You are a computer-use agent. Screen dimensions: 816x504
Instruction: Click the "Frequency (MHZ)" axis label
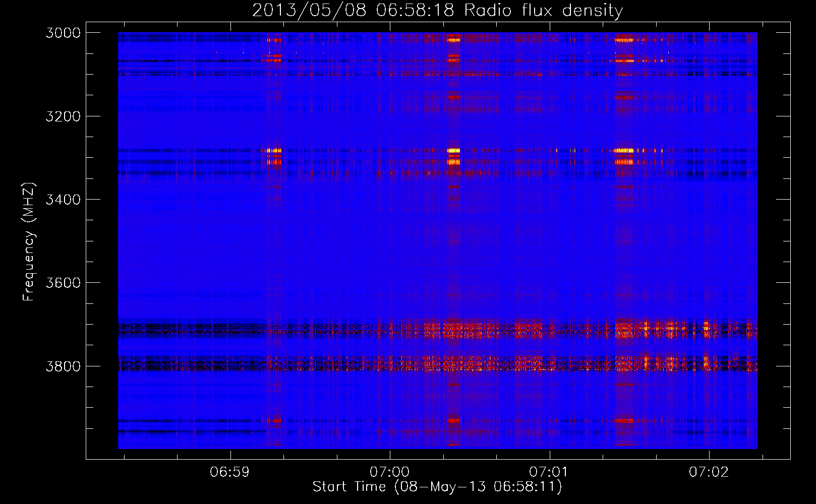[29, 242]
